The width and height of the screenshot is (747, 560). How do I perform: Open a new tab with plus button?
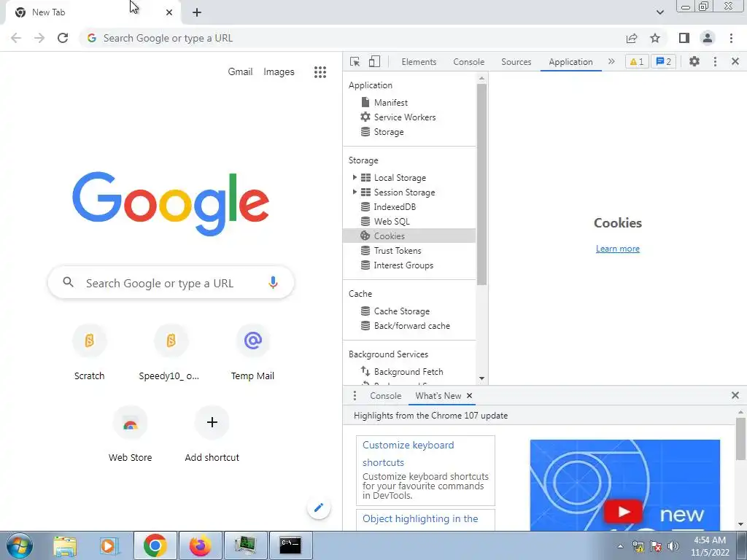coord(197,13)
